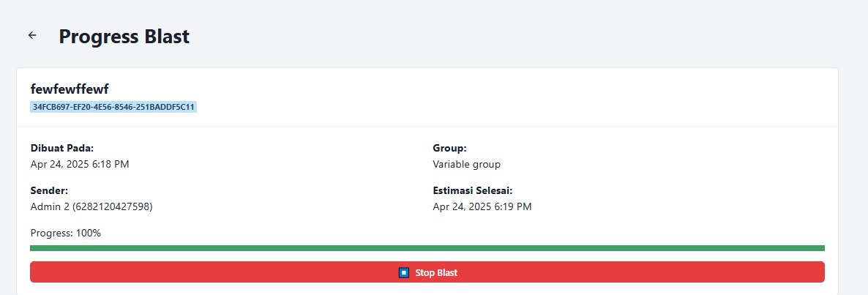Screen dimensions: 868x295
Task: Click sender Admin 2 phone number text
Action: (91, 207)
